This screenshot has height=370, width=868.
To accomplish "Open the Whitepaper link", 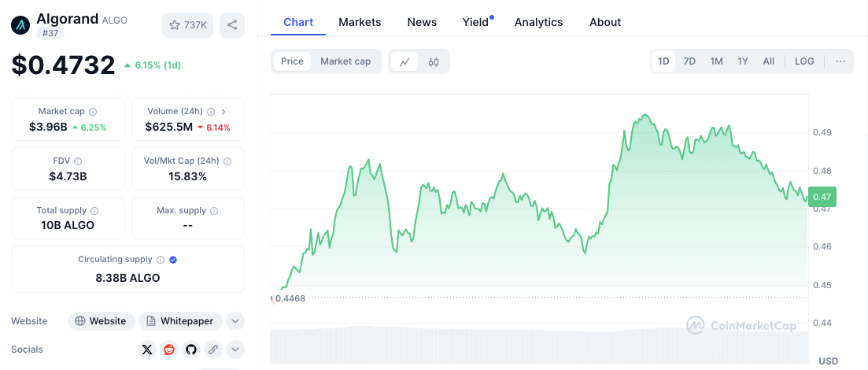I will (180, 321).
